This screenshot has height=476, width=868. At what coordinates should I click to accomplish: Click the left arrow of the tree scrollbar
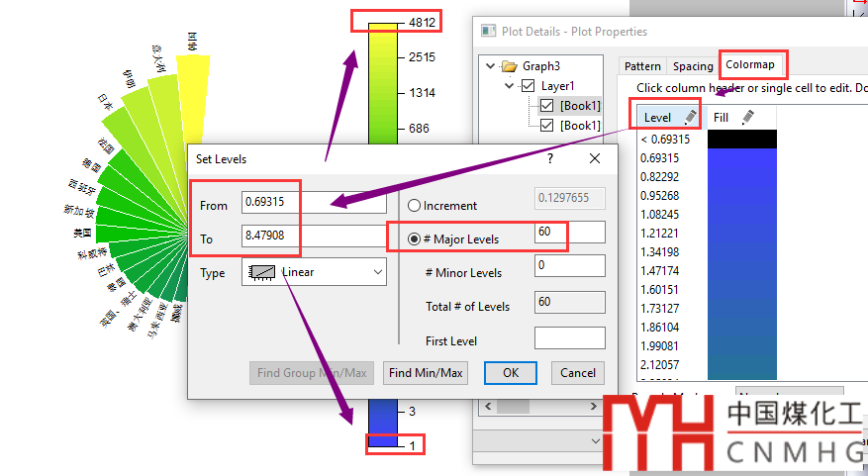pos(488,407)
